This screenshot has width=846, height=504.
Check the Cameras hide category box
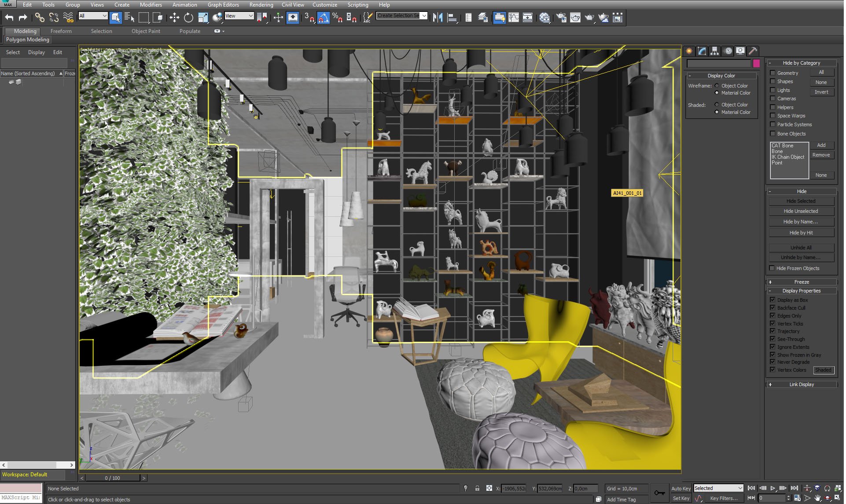[x=772, y=99]
